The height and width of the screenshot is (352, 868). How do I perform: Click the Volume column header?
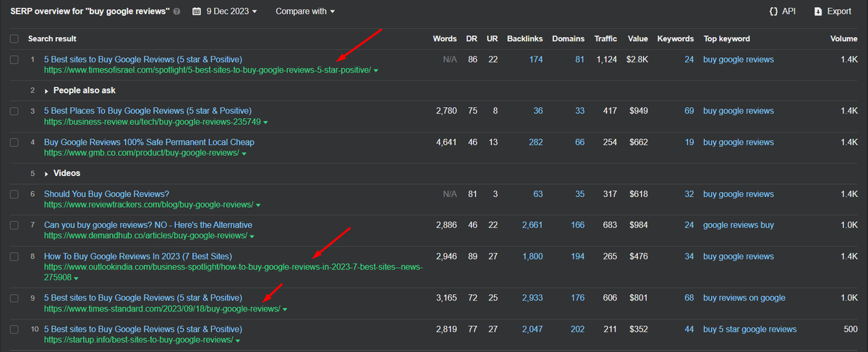[844, 38]
